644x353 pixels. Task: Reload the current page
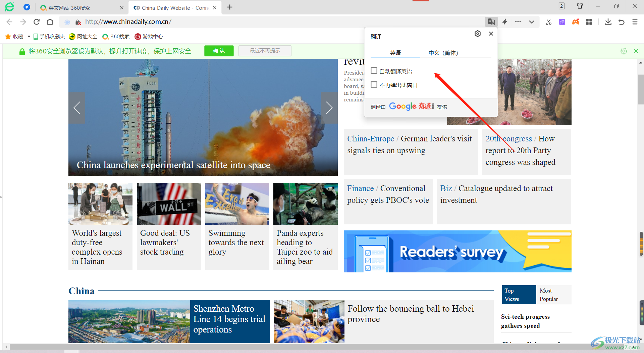pos(37,22)
